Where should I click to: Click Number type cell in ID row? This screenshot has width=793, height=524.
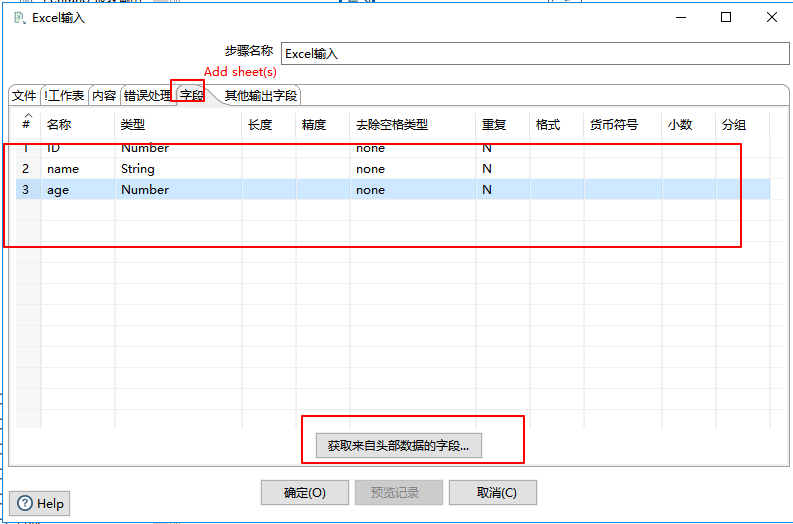[x=179, y=148]
